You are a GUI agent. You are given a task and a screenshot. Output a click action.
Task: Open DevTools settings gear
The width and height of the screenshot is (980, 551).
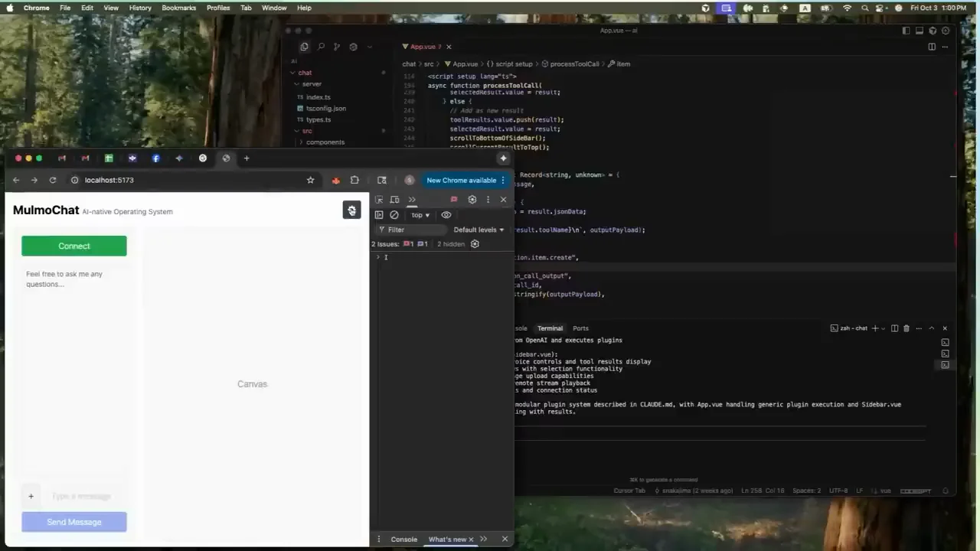(x=472, y=200)
